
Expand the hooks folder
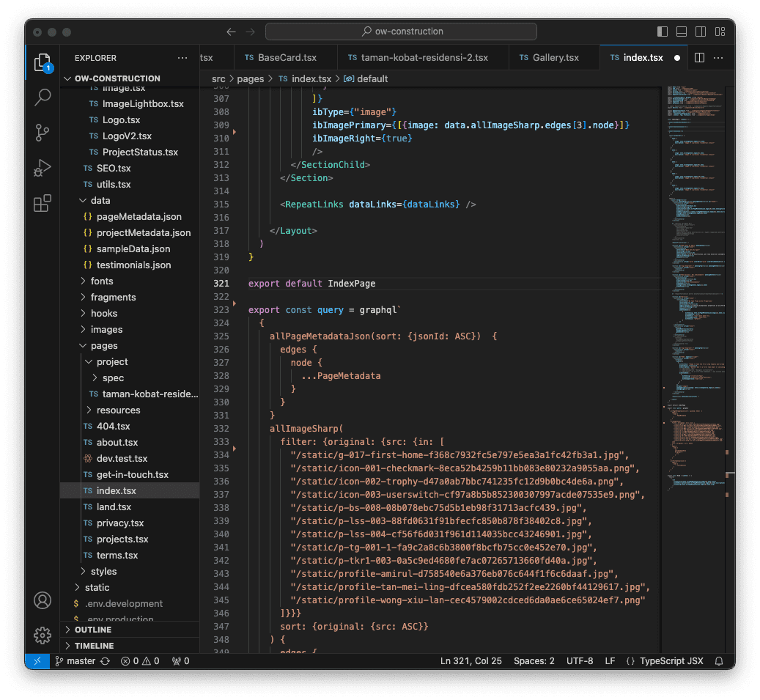104,313
